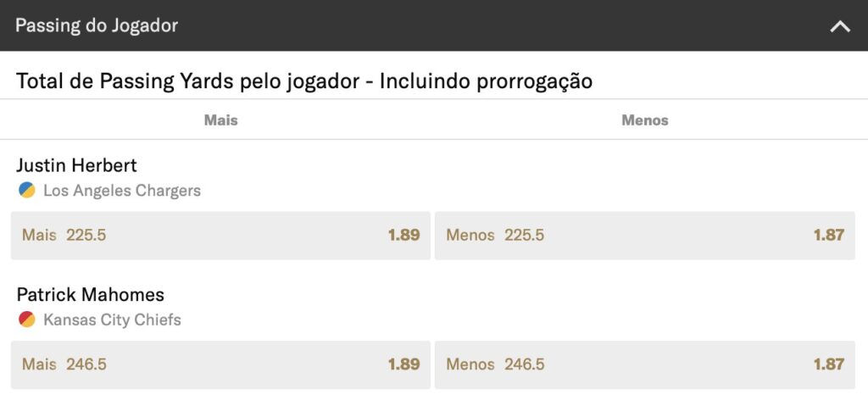Open Patrick Mahomes player name

tap(90, 294)
